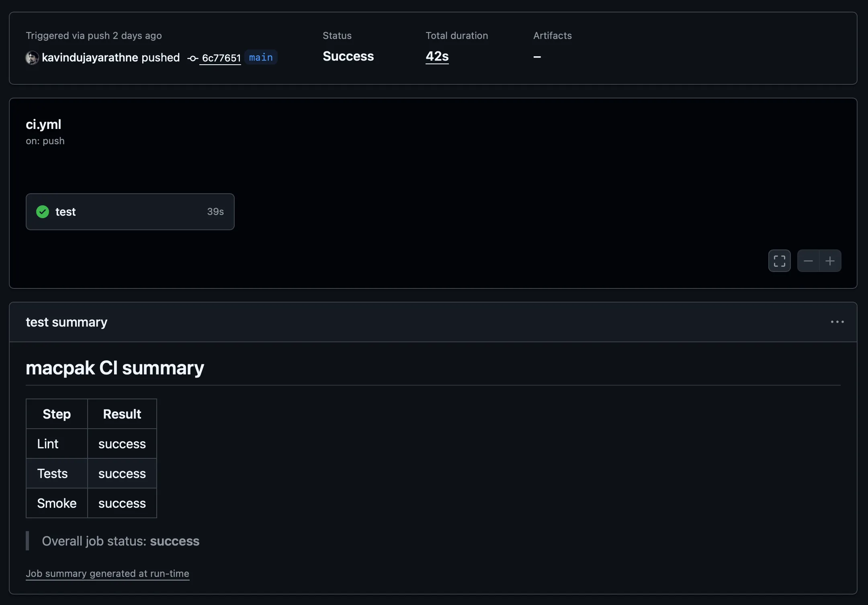Open commit 6c77651
Image resolution: width=868 pixels, height=605 pixels.
221,58
